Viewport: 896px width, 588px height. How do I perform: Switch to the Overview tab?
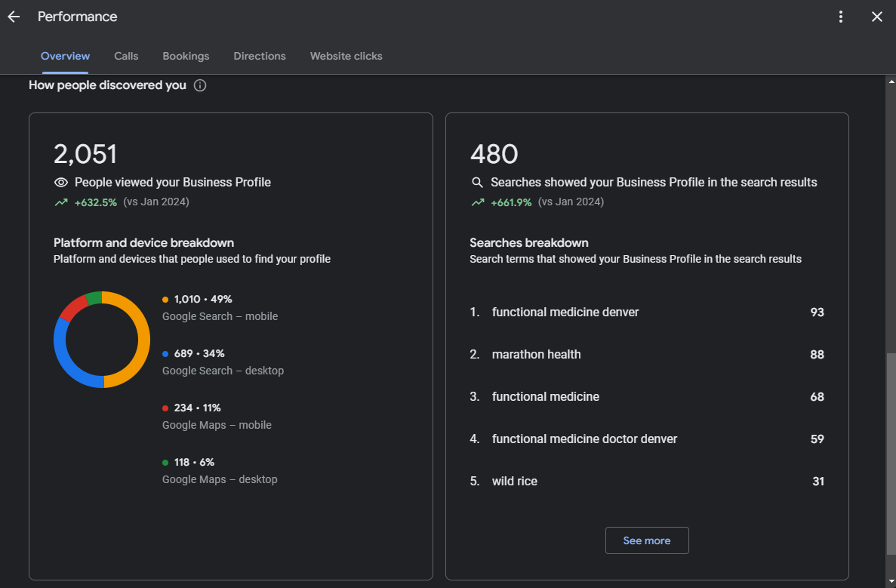pos(65,56)
